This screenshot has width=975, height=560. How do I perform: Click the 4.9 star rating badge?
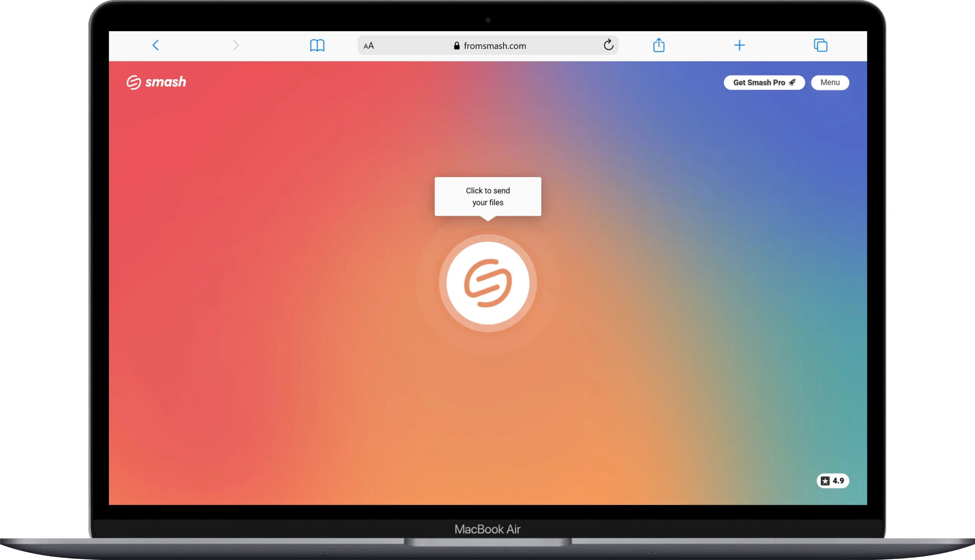[x=833, y=481]
